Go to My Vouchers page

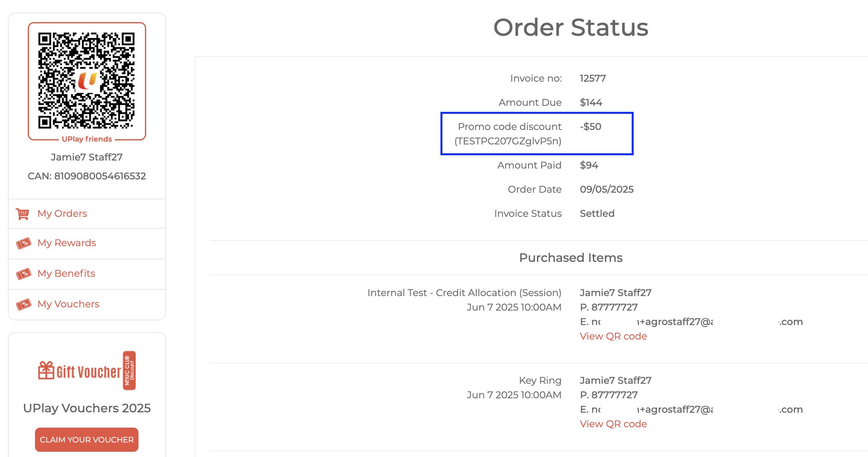[x=68, y=304]
